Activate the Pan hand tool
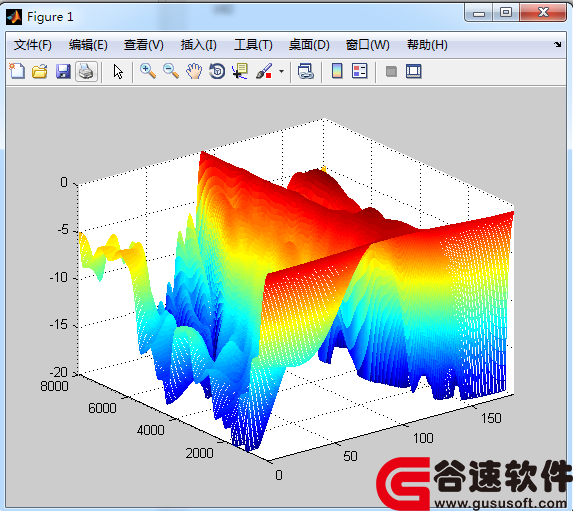 click(x=194, y=71)
